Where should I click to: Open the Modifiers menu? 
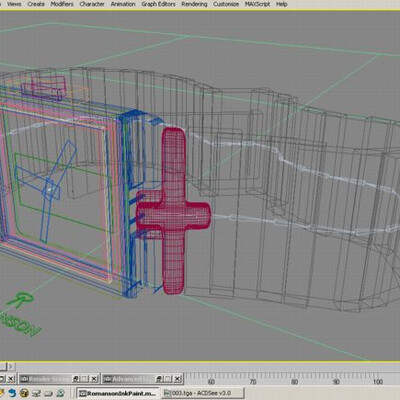pos(62,4)
